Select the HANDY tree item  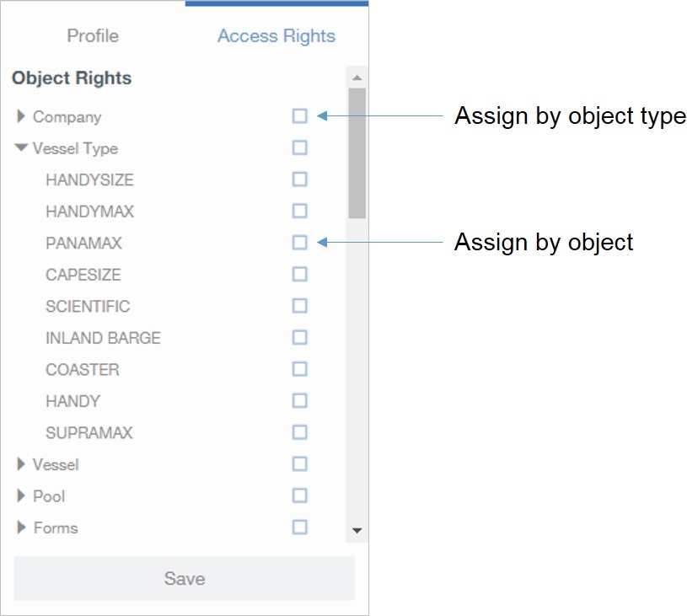(x=73, y=401)
